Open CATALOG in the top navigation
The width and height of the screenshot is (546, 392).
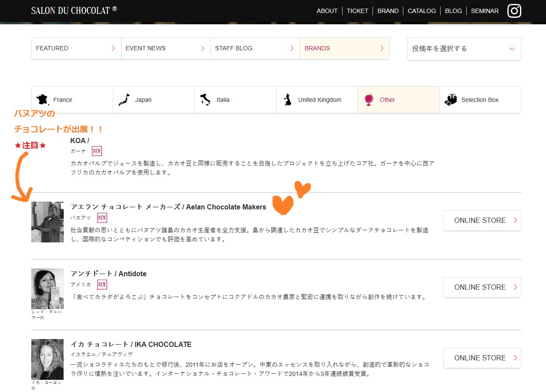tap(422, 11)
